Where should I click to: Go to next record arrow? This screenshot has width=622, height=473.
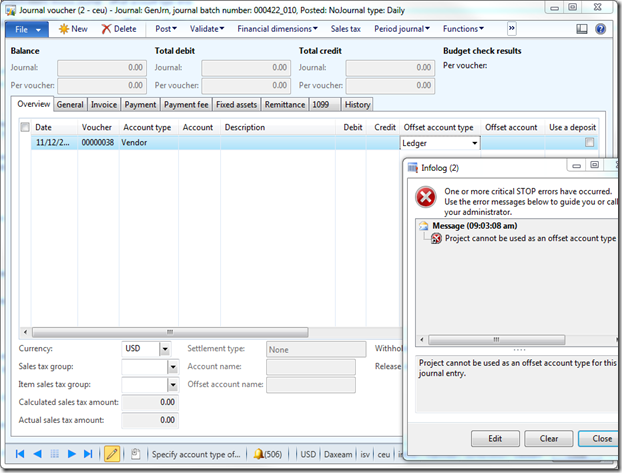pyautogui.click(x=71, y=454)
